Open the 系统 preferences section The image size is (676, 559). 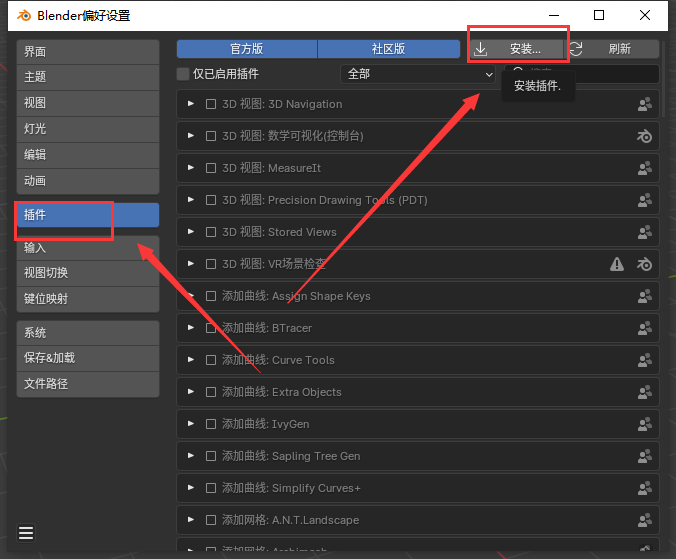[x=88, y=333]
